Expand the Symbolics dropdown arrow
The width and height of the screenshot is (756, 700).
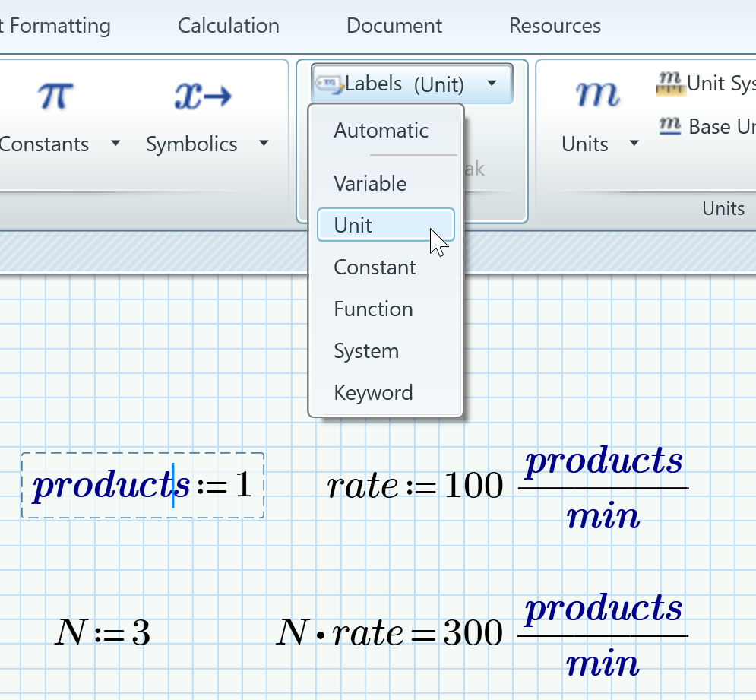263,144
